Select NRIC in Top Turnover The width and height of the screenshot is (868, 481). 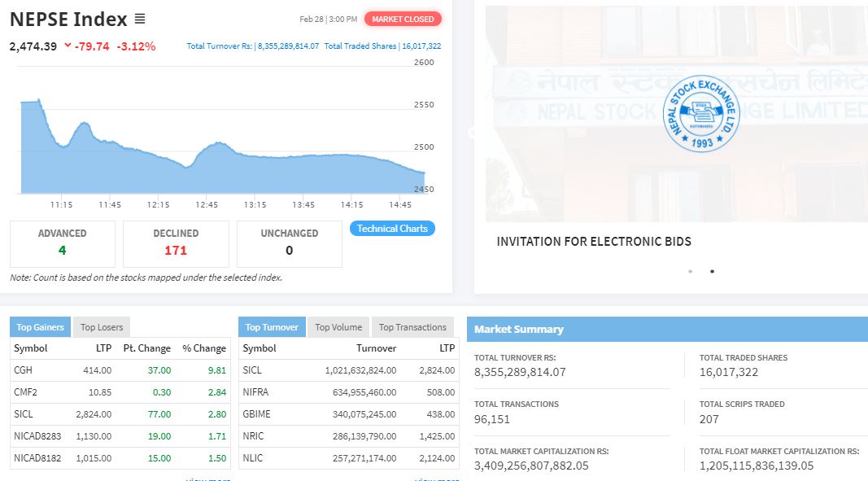pyautogui.click(x=253, y=436)
